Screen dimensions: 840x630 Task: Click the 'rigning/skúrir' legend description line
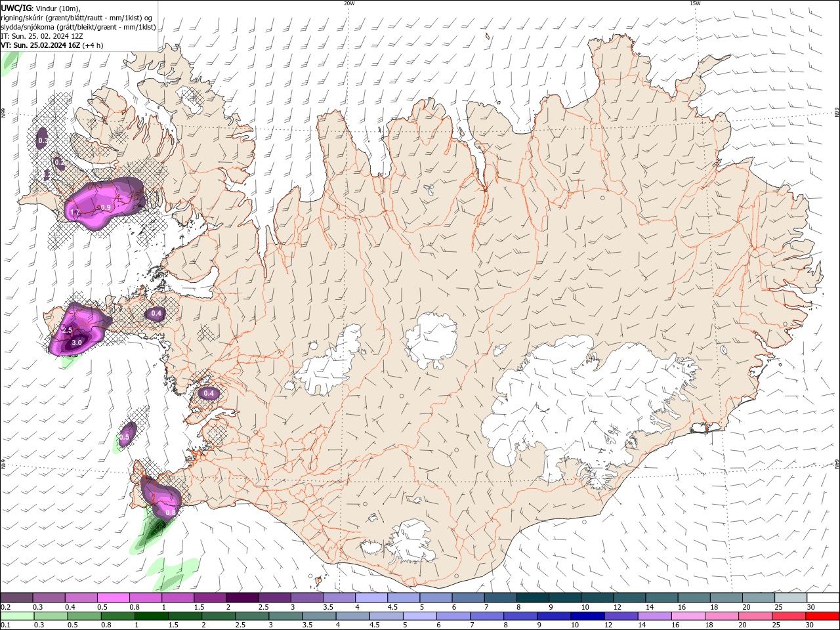77,17
